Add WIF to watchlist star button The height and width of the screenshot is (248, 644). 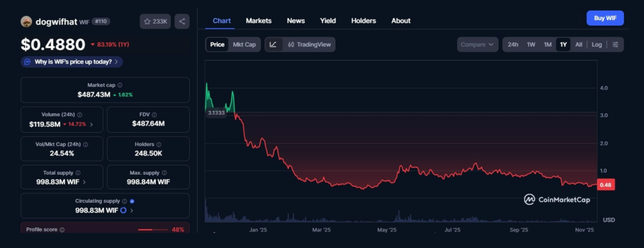tap(155, 21)
